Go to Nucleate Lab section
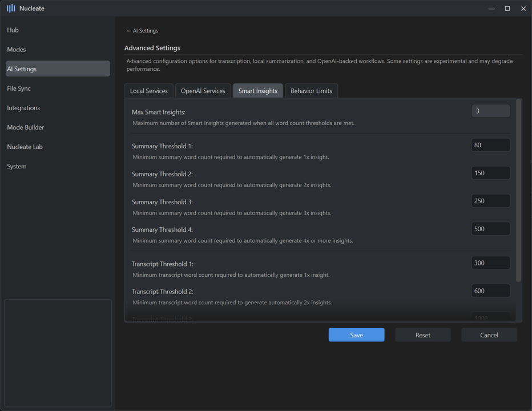 pos(25,147)
